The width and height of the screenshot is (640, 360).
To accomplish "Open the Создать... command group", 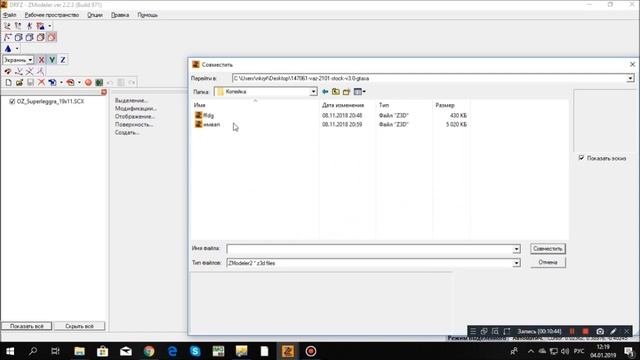I will [127, 133].
